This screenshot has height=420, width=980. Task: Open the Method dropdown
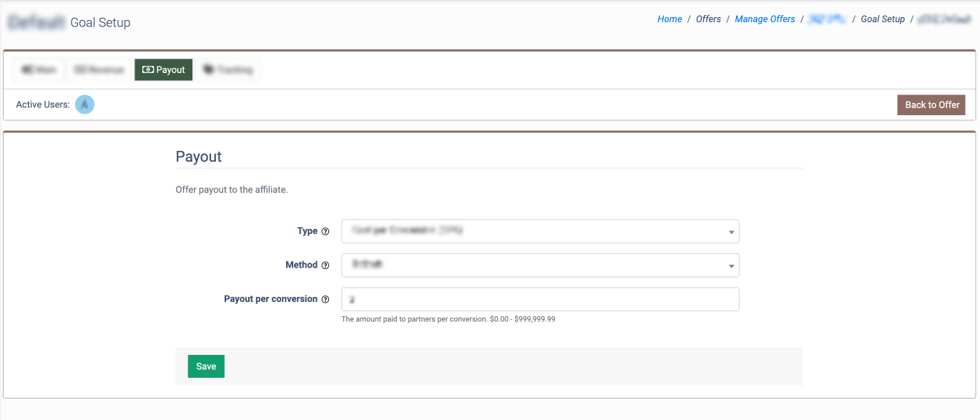540,265
